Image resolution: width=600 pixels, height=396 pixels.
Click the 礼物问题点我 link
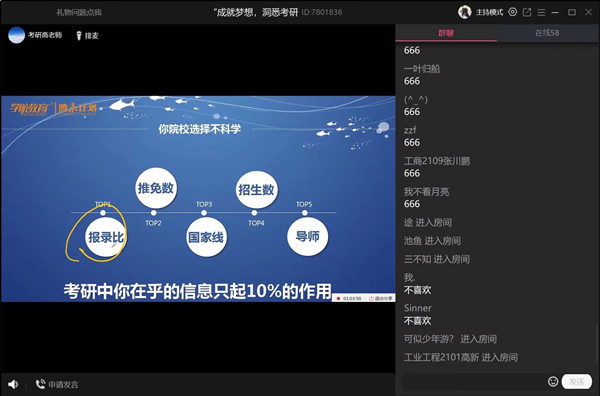79,12
